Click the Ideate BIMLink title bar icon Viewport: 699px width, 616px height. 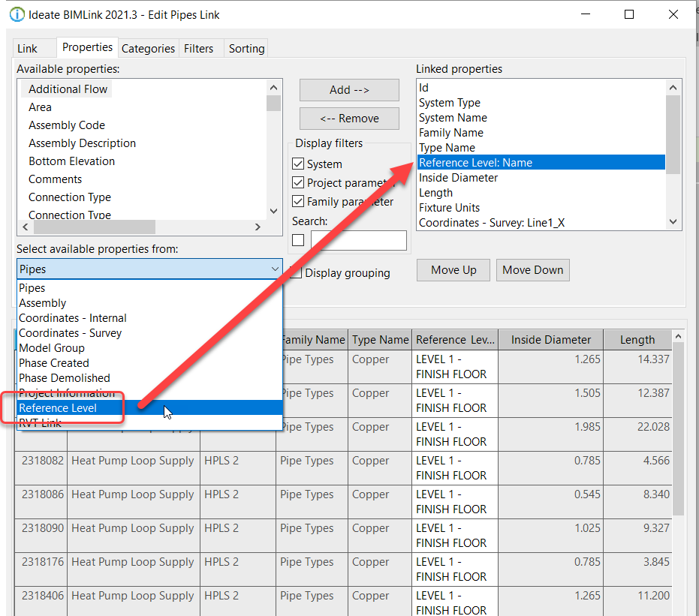[17, 14]
